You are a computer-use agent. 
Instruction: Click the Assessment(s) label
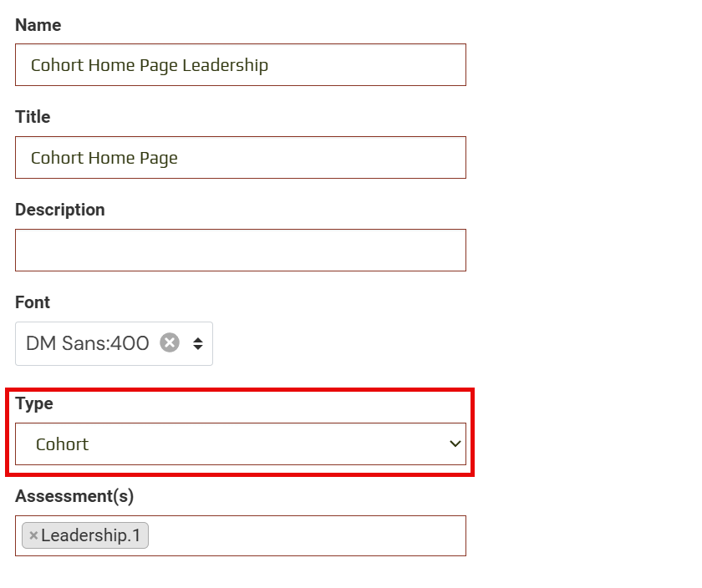74,496
